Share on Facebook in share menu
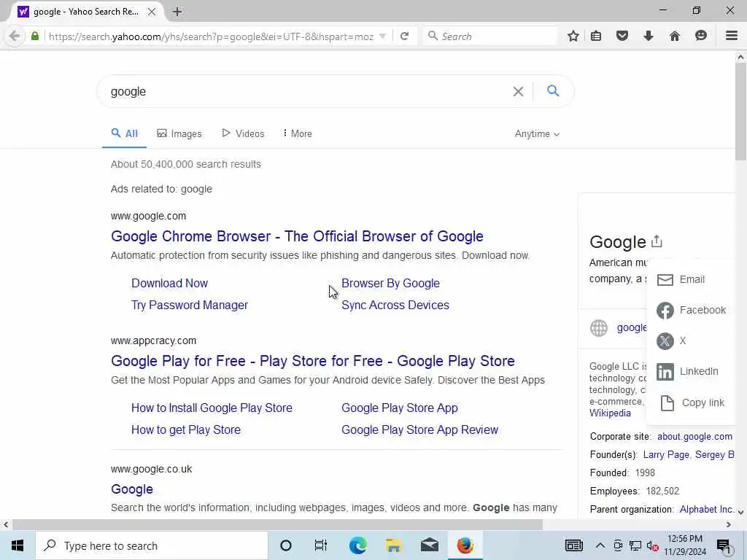 click(692, 310)
